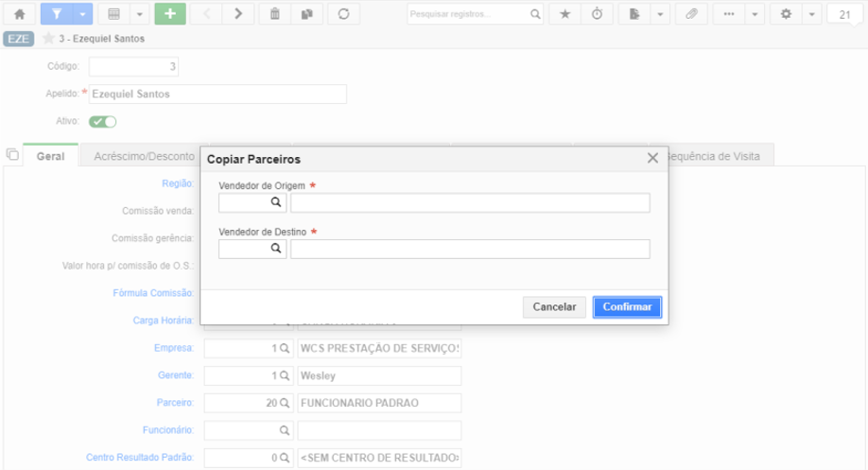The image size is (868, 470).
Task: Search Empresa with magnifier icon
Action: point(284,348)
